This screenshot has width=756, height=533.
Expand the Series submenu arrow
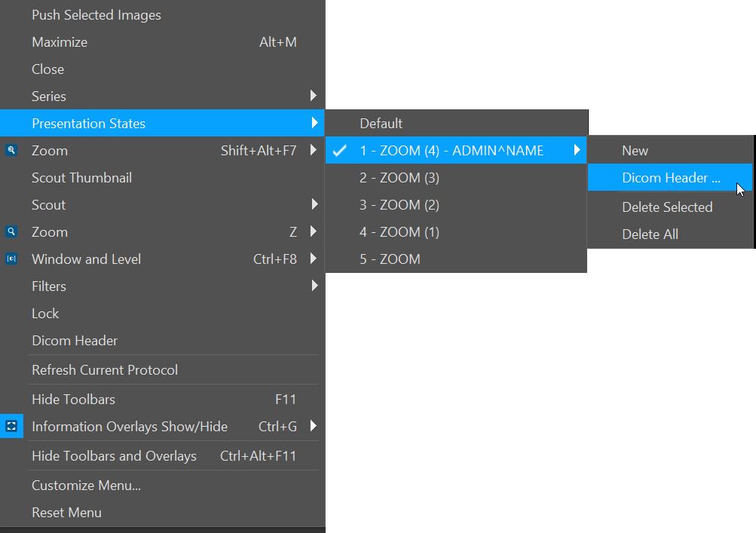(x=314, y=96)
